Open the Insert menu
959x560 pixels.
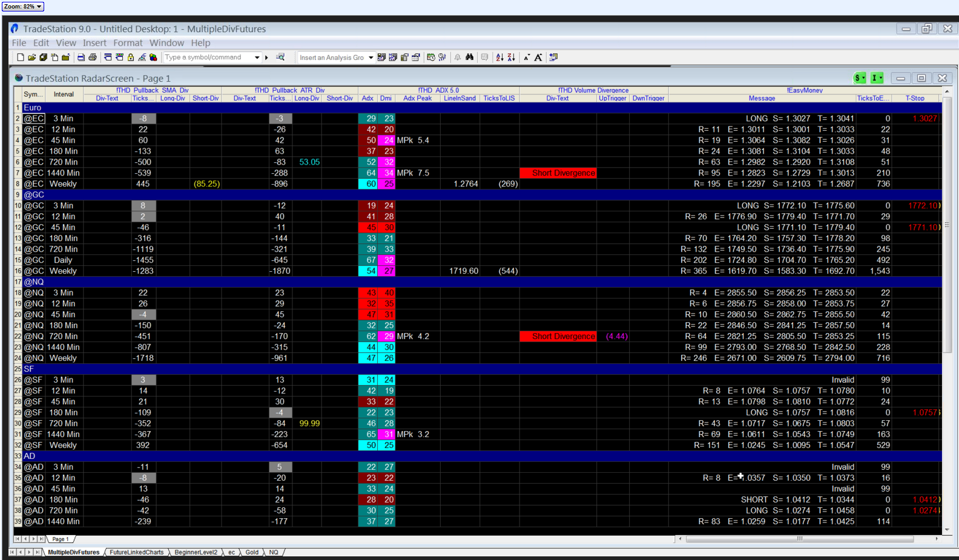94,43
